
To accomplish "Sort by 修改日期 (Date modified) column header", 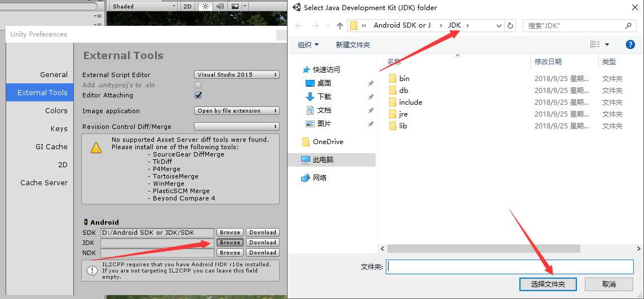I will coord(548,62).
